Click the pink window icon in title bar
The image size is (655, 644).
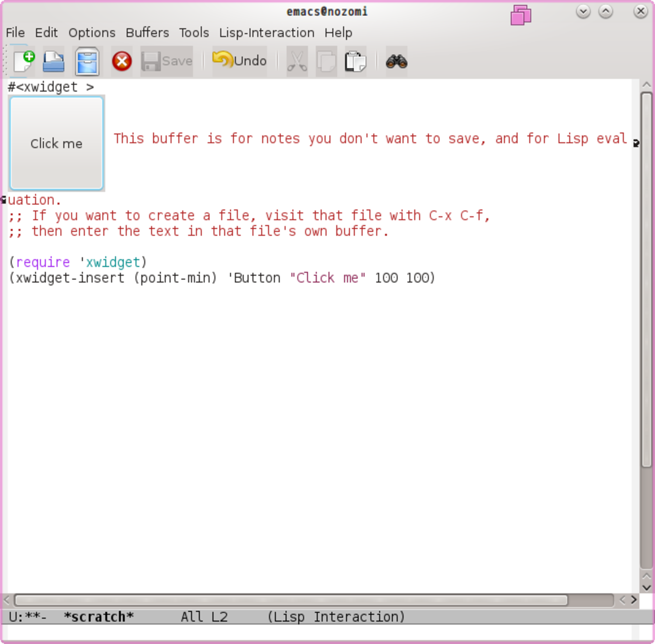pyautogui.click(x=520, y=15)
